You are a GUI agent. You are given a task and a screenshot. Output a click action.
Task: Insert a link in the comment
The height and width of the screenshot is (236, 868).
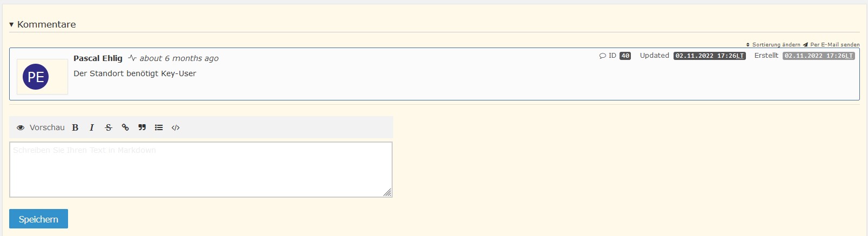125,127
